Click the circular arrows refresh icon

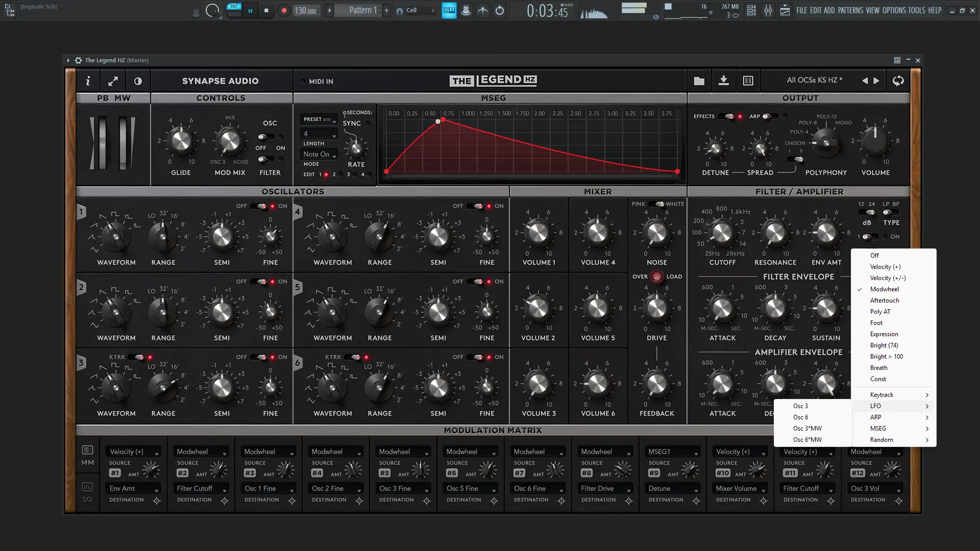(x=898, y=81)
